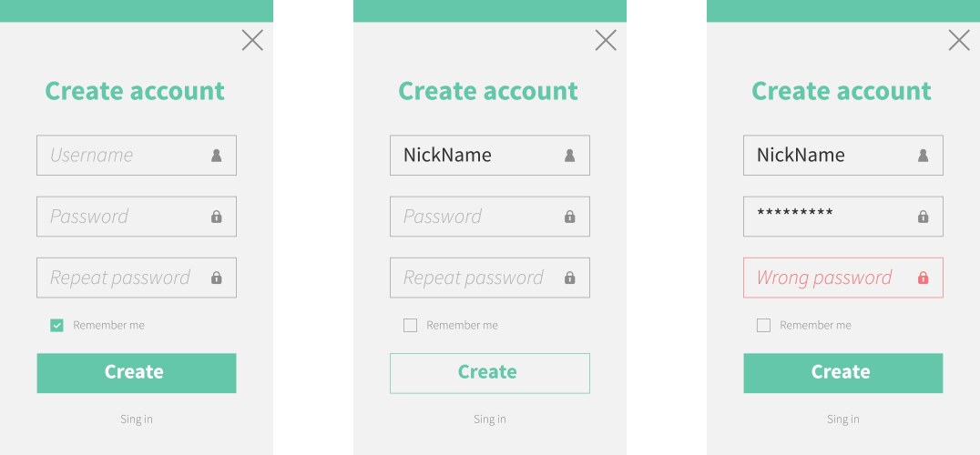Click the lock icon in first panel's Repeat password field

(x=216, y=278)
